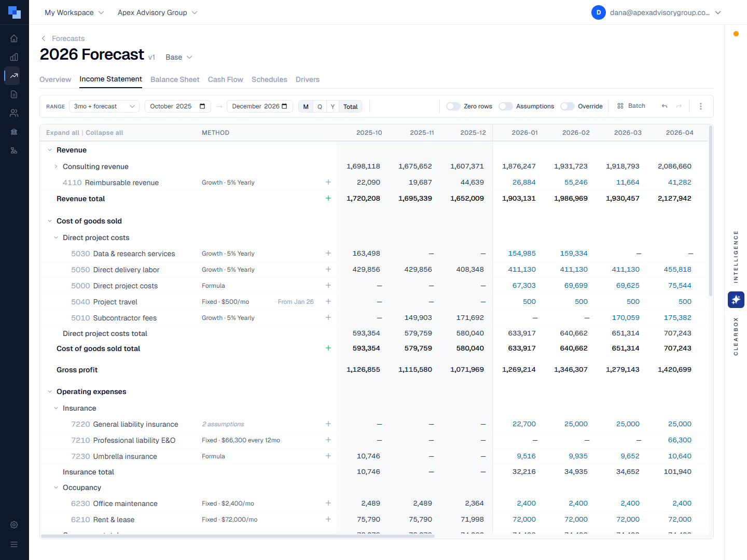Click the Forecasts breadcrumb link
This screenshot has width=747, height=560.
pyautogui.click(x=68, y=38)
